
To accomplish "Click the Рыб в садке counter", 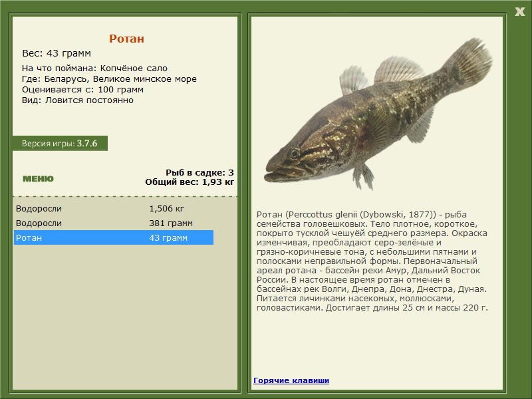I will pyautogui.click(x=199, y=172).
